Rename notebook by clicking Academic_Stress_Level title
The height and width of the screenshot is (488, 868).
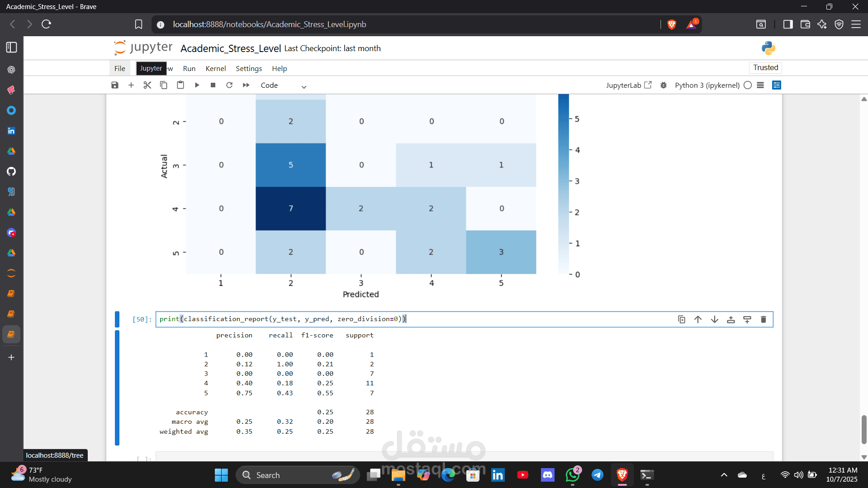click(231, 48)
